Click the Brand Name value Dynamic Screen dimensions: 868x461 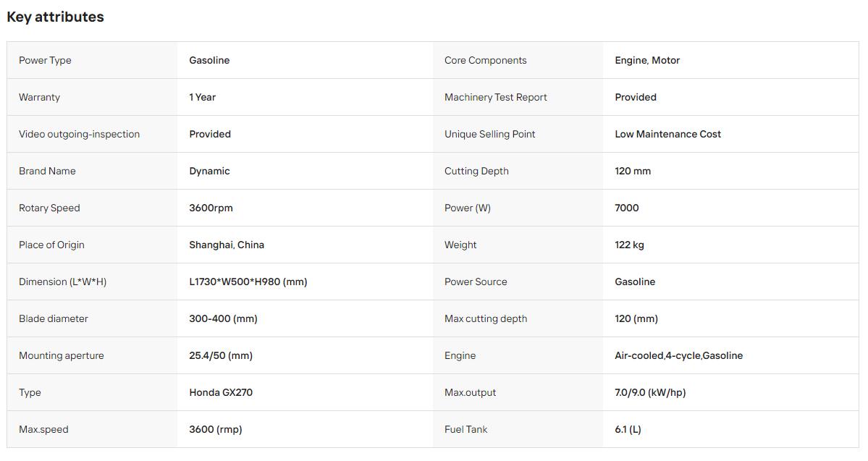[x=209, y=171]
